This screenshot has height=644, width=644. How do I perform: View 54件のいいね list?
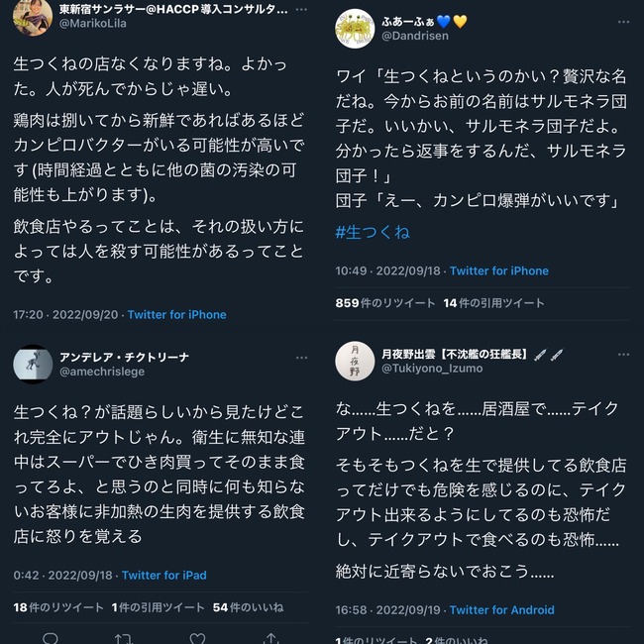248,607
